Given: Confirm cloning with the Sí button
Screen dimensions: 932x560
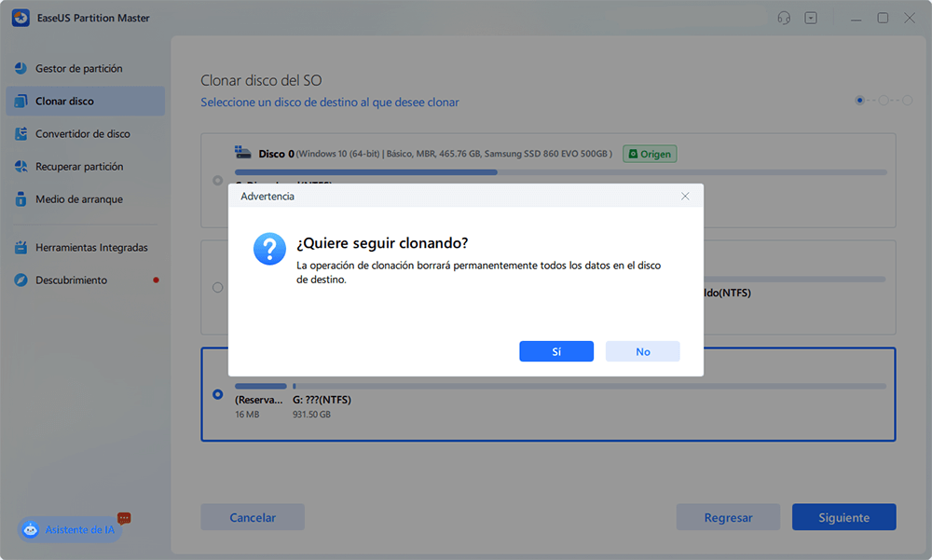Looking at the screenshot, I should tap(556, 351).
